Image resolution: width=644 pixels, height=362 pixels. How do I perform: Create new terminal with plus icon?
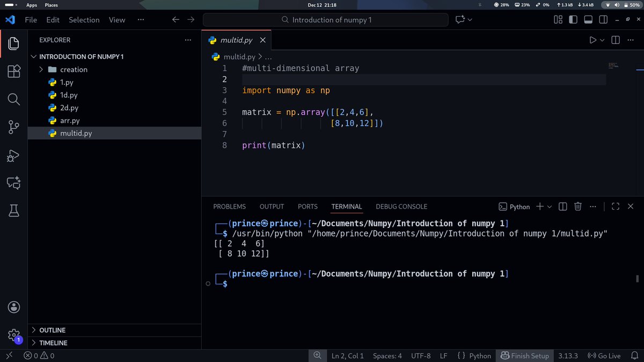(540, 206)
